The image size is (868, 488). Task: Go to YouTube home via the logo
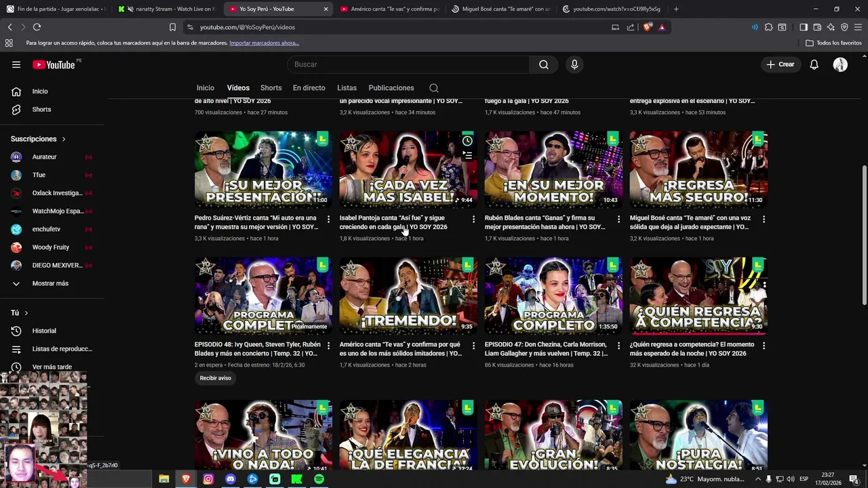coord(54,64)
